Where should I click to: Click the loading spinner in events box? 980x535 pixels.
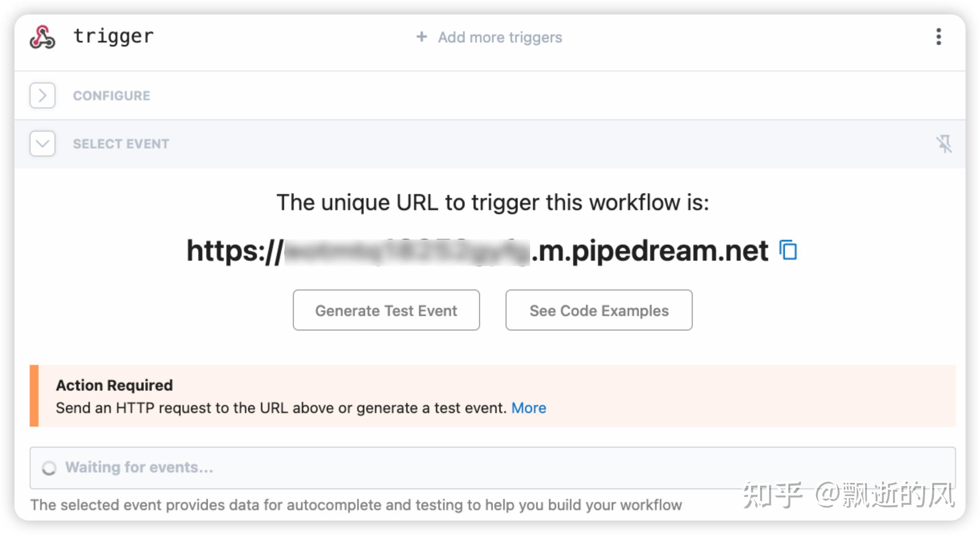click(49, 468)
